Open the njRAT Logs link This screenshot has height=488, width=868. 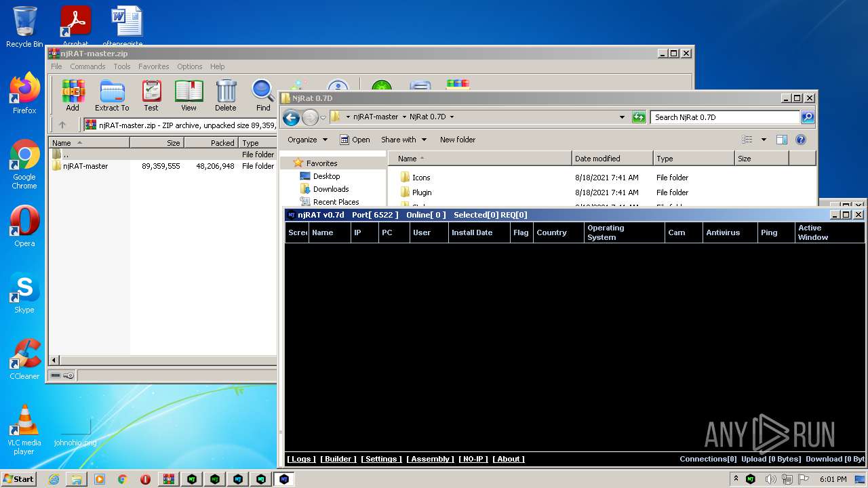click(x=300, y=459)
